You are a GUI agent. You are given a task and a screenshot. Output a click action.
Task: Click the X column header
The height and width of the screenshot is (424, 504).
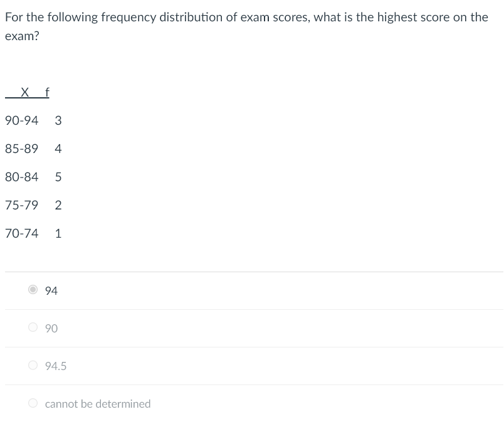click(x=25, y=92)
